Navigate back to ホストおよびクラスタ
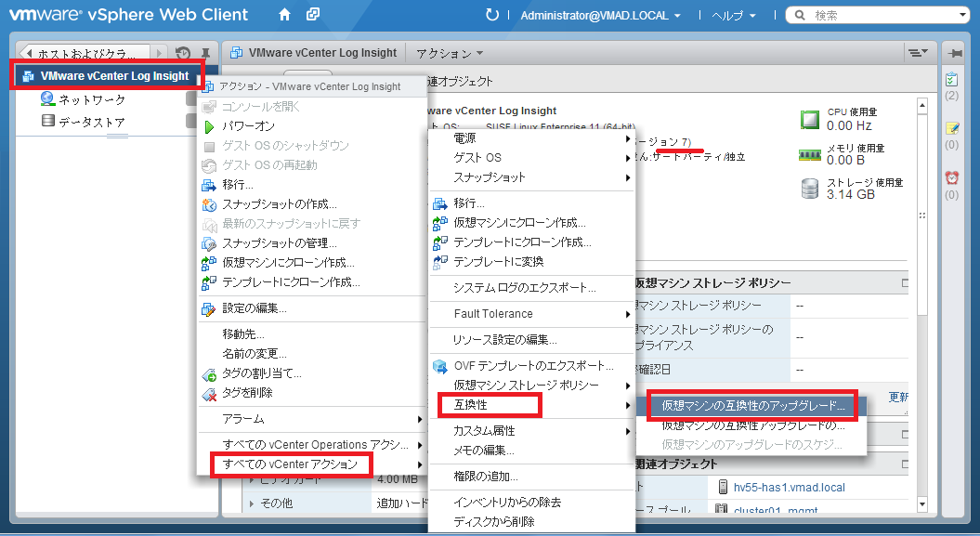 coord(85,53)
